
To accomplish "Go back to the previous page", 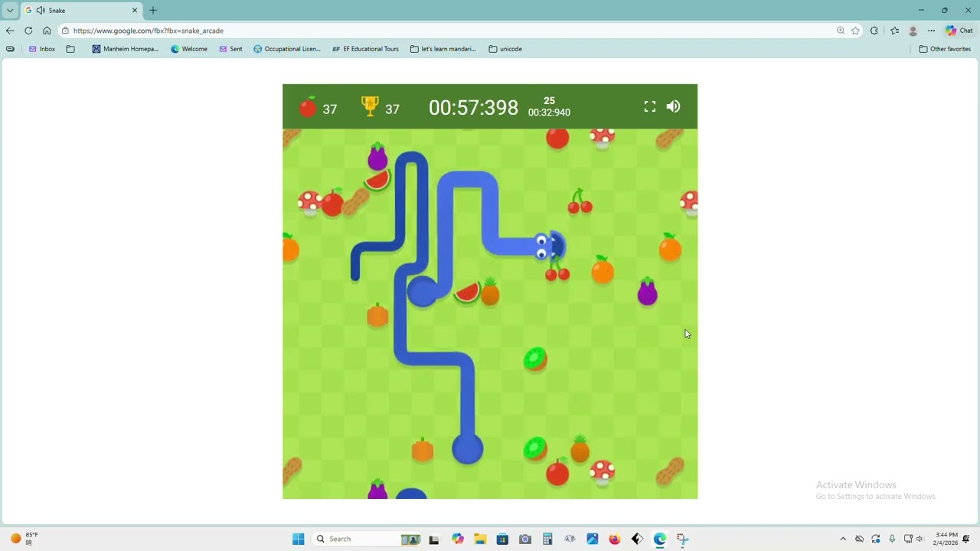I will pyautogui.click(x=10, y=31).
